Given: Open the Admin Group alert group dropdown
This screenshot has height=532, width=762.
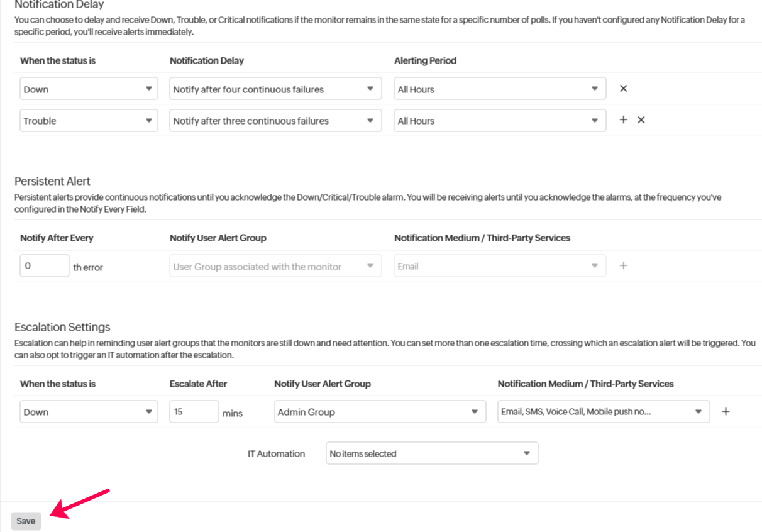Looking at the screenshot, I should (380, 412).
